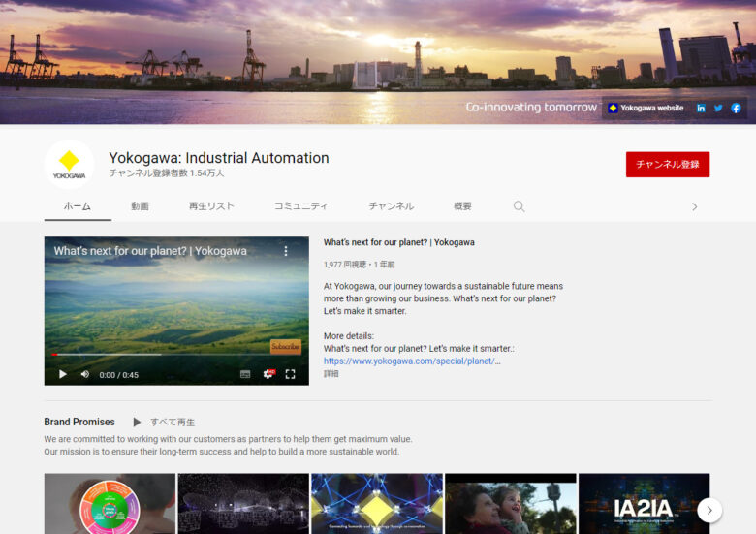Click the Yokogawa channel avatar logo
The image size is (756, 534).
[69, 164]
